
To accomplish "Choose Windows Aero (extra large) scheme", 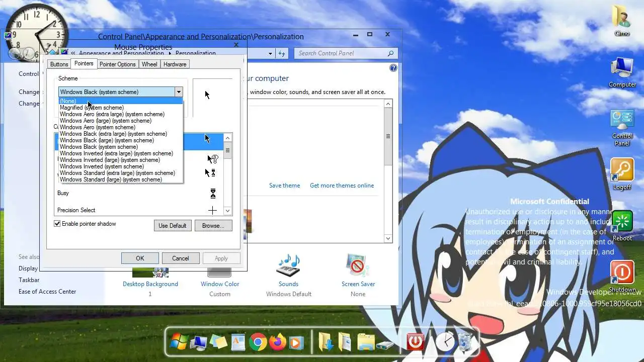I will 120,114.
